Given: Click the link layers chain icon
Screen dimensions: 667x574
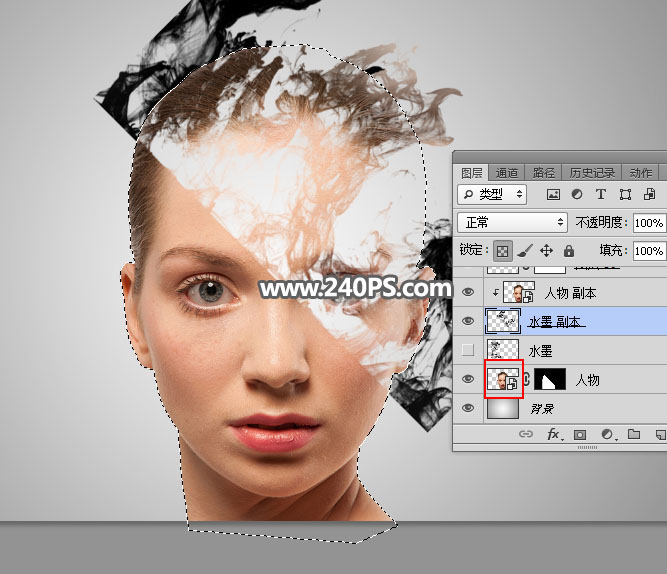Looking at the screenshot, I should click(x=526, y=434).
